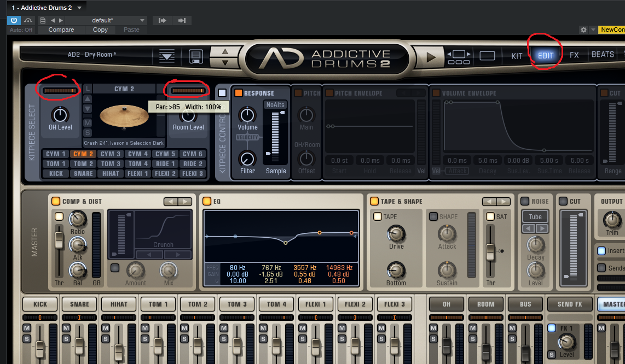Click the save preset floppy disk icon
Image resolution: width=625 pixels, height=364 pixels.
click(196, 56)
